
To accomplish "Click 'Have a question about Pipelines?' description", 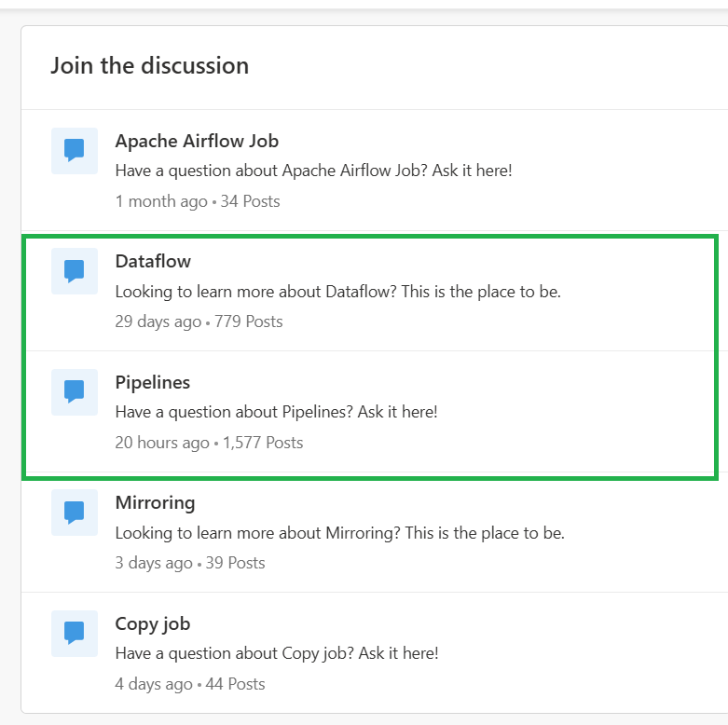I will 276,412.
